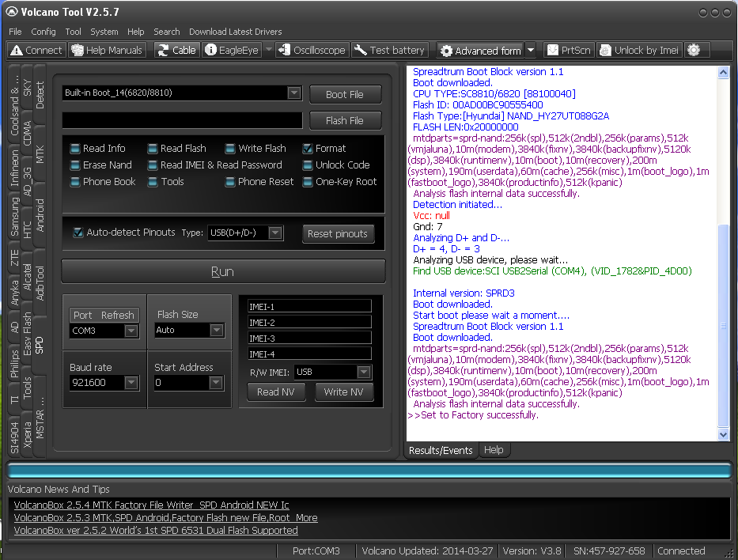The width and height of the screenshot is (738, 560).
Task: Enable the Phone Book checkbox
Action: pyautogui.click(x=75, y=182)
